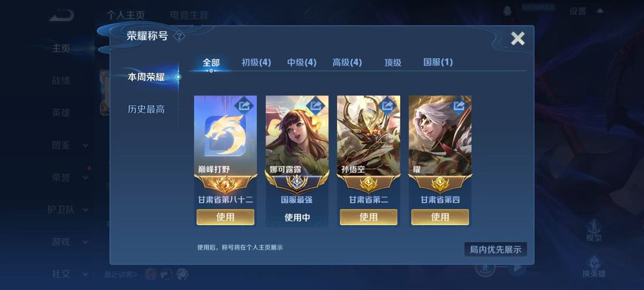Use the 甘肃省第四 曜 title
Viewport: 644px width, 290px height.
(x=440, y=217)
